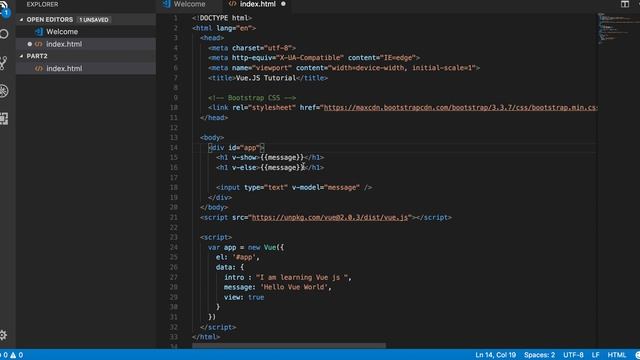The height and width of the screenshot is (360, 640).
Task: Click the 'var app = new Vue({' line
Action: coord(246,247)
